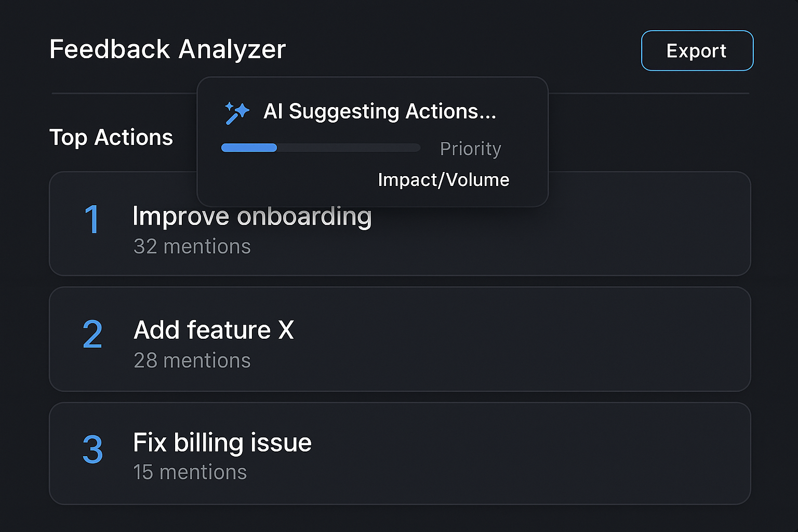
Task: Click the Feedback Analyzer title
Action: (167, 49)
